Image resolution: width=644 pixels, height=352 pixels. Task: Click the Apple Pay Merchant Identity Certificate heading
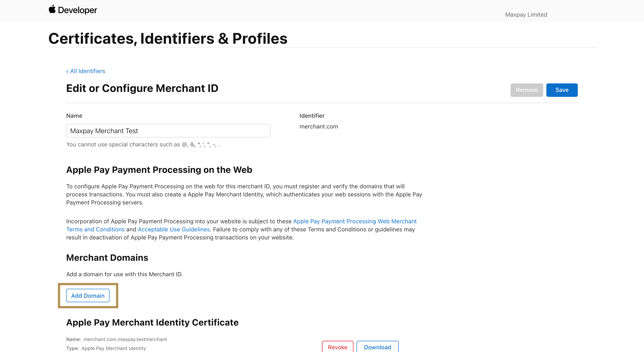coord(152,322)
